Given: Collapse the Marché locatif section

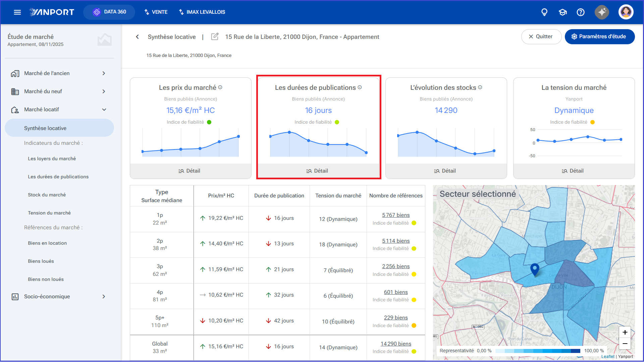Looking at the screenshot, I should [59, 109].
